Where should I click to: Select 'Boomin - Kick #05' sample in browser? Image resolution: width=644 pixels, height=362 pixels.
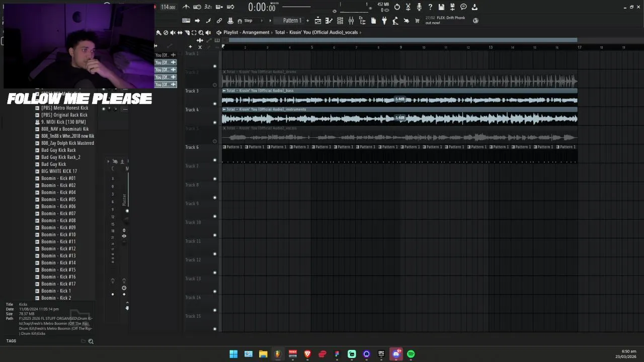pyautogui.click(x=58, y=200)
